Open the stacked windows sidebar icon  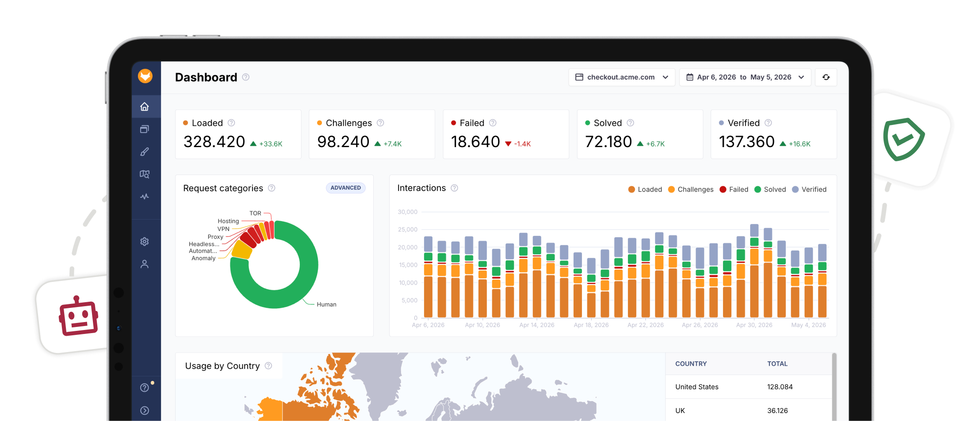(x=145, y=129)
